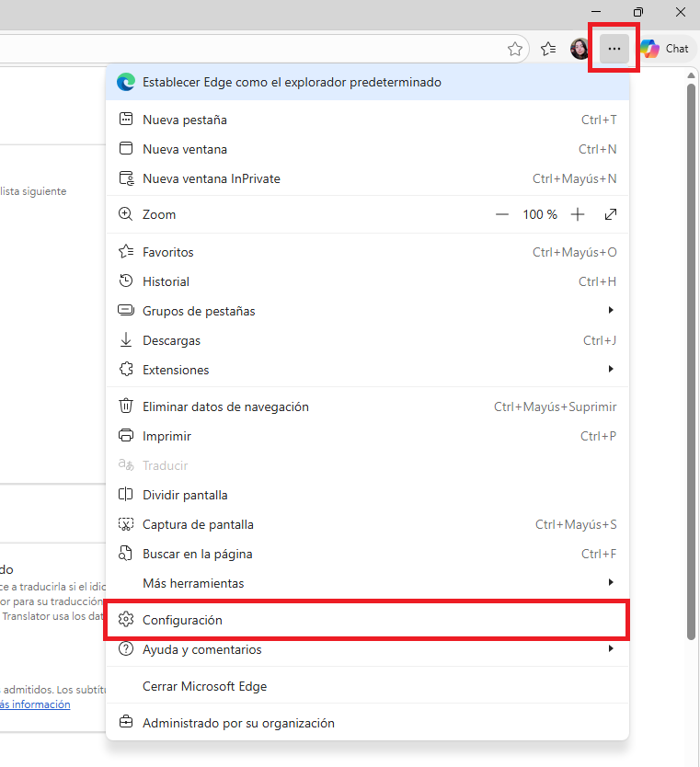The image size is (700, 767).
Task: Click the split screen icon beside Dividir pantalla
Action: [x=126, y=494]
